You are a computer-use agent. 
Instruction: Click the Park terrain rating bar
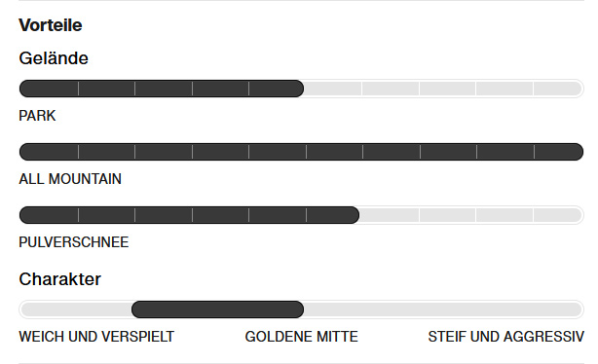(x=301, y=89)
